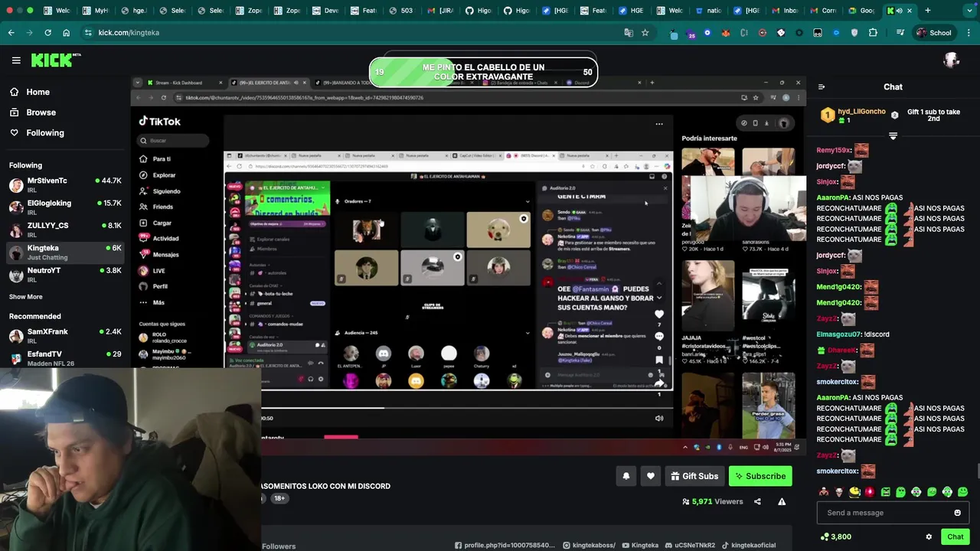Click browser reload button
The height and width of the screenshot is (551, 980).
[x=47, y=33]
